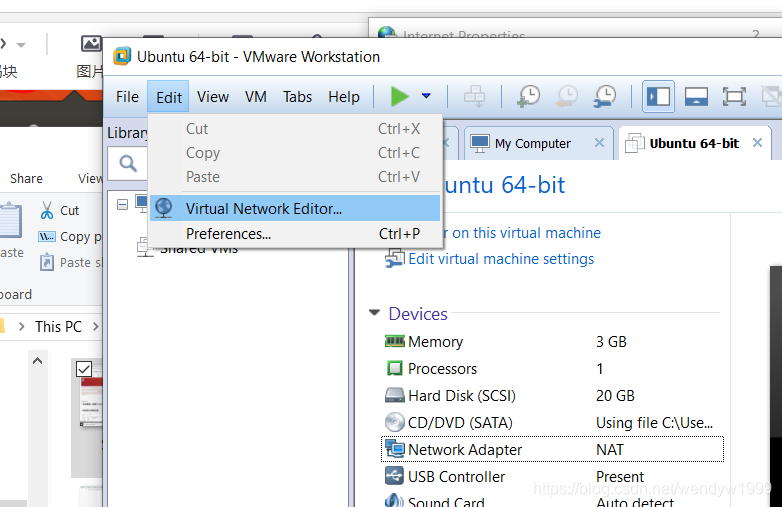Click the library search magnifier icon
Image resolution: width=782 pixels, height=507 pixels.
click(x=128, y=163)
